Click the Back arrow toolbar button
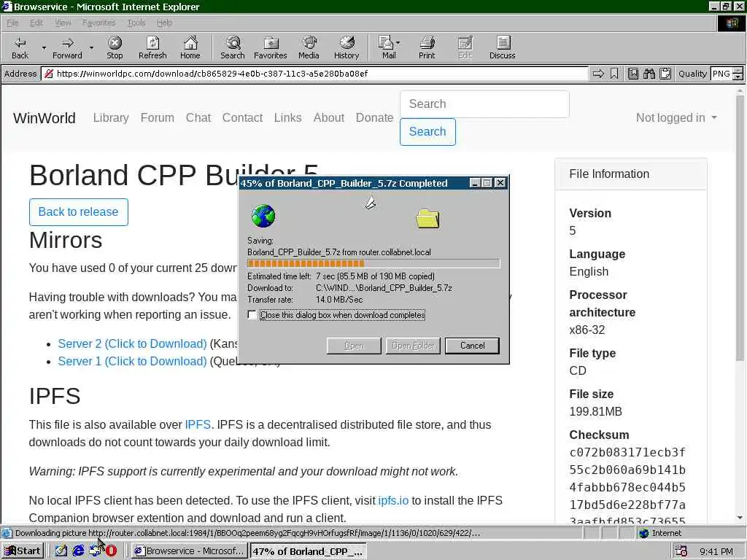The width and height of the screenshot is (747, 560). (20, 47)
